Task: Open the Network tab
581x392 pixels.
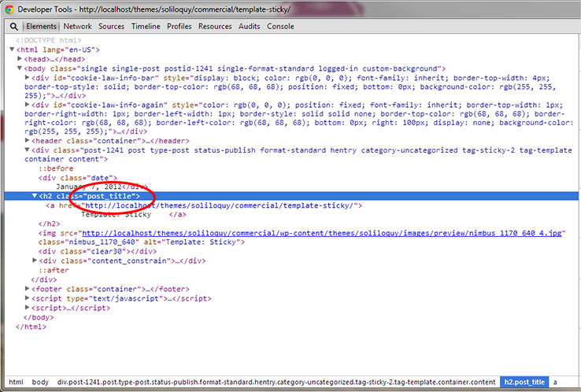Action: pyautogui.click(x=77, y=26)
